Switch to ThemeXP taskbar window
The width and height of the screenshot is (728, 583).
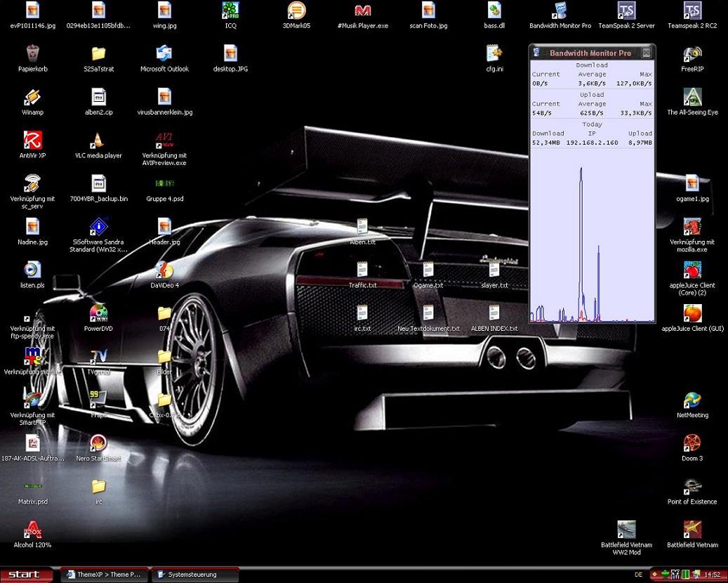(x=103, y=575)
